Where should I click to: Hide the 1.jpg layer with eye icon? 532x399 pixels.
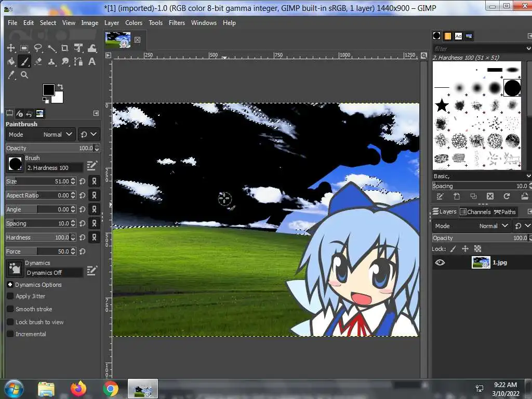(440, 262)
